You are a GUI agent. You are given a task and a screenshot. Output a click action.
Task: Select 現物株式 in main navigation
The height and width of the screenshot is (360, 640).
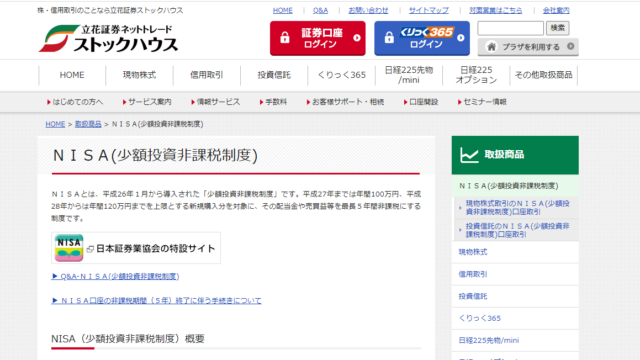(139, 75)
